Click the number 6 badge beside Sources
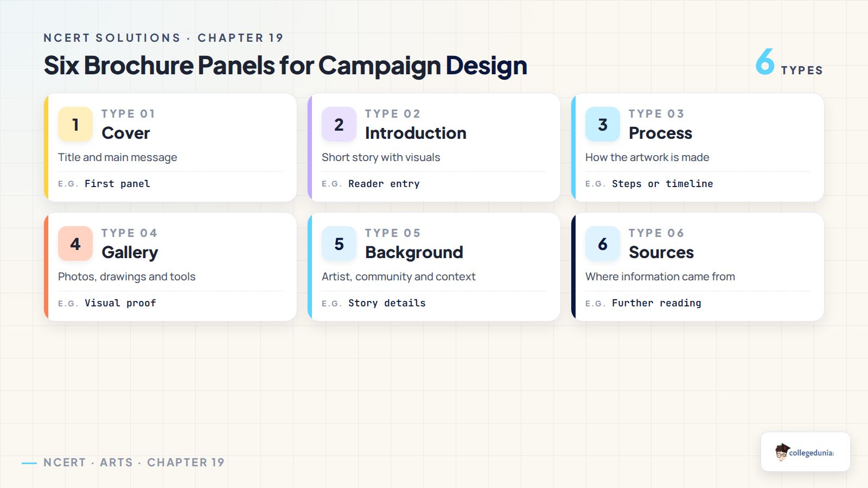The image size is (868, 488). pos(603,243)
